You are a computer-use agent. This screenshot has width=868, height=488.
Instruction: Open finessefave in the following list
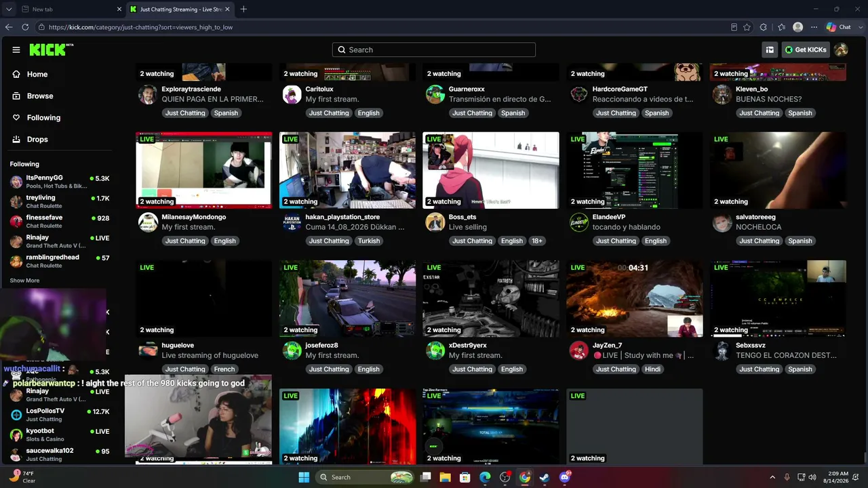coord(60,222)
